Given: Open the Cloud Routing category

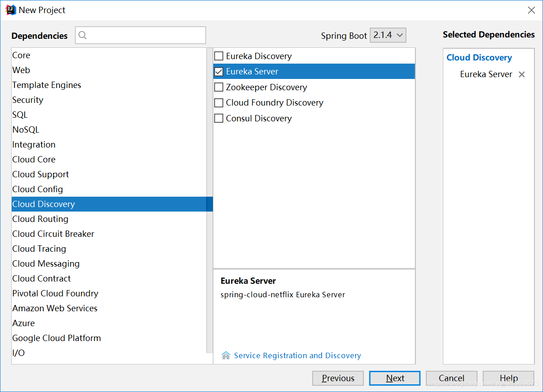Looking at the screenshot, I should click(x=109, y=219).
